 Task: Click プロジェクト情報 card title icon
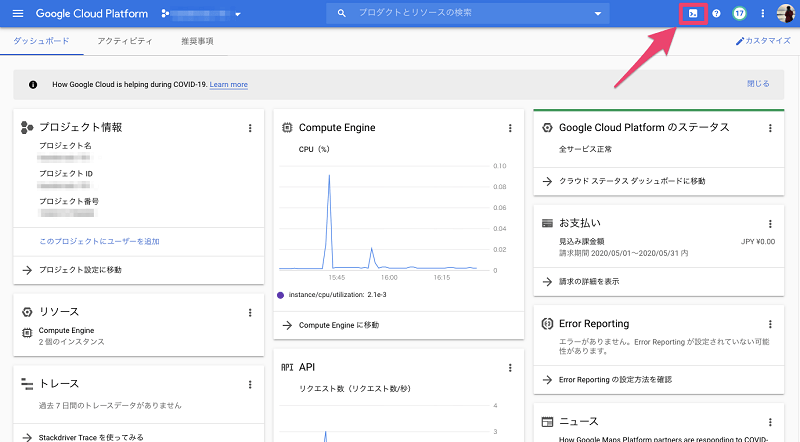coord(27,128)
